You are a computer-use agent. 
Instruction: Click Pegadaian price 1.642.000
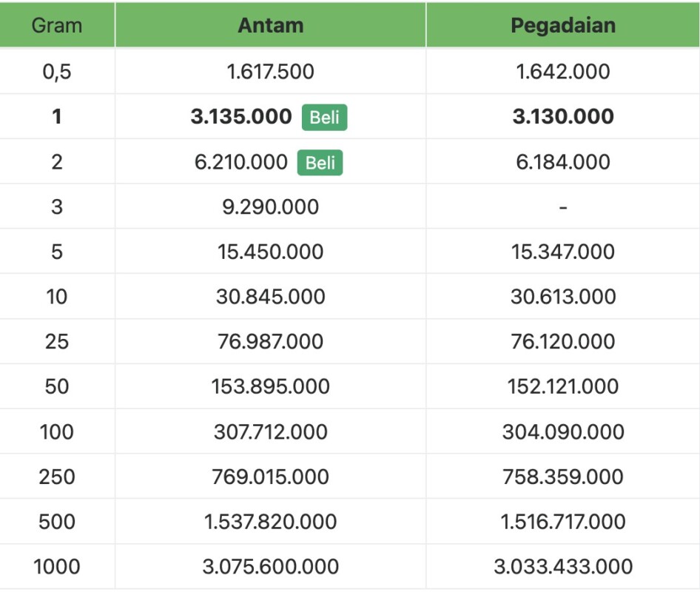tap(562, 72)
